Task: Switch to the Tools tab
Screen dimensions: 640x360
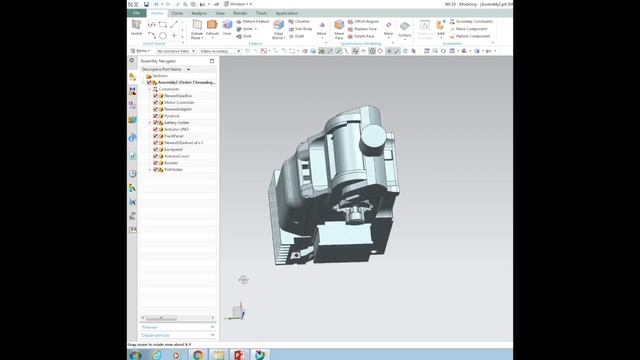Action: coord(261,13)
